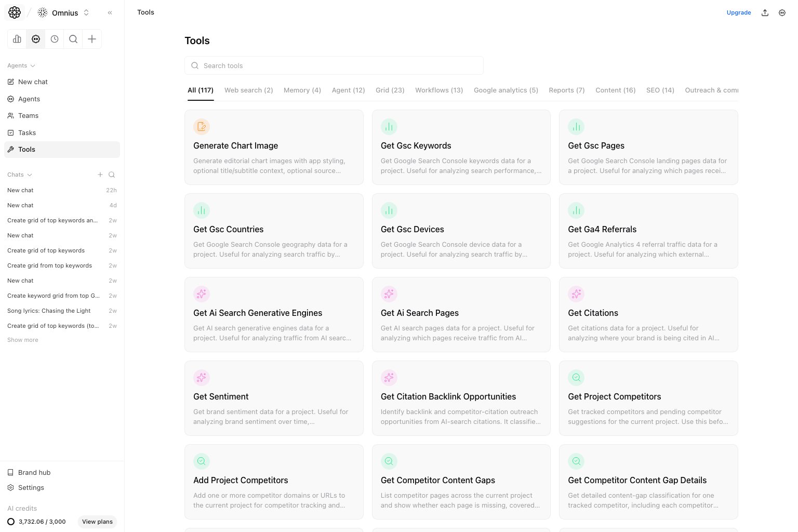Click the Get Ga4 Referrals chart icon
The width and height of the screenshot is (798, 532).
(x=576, y=210)
